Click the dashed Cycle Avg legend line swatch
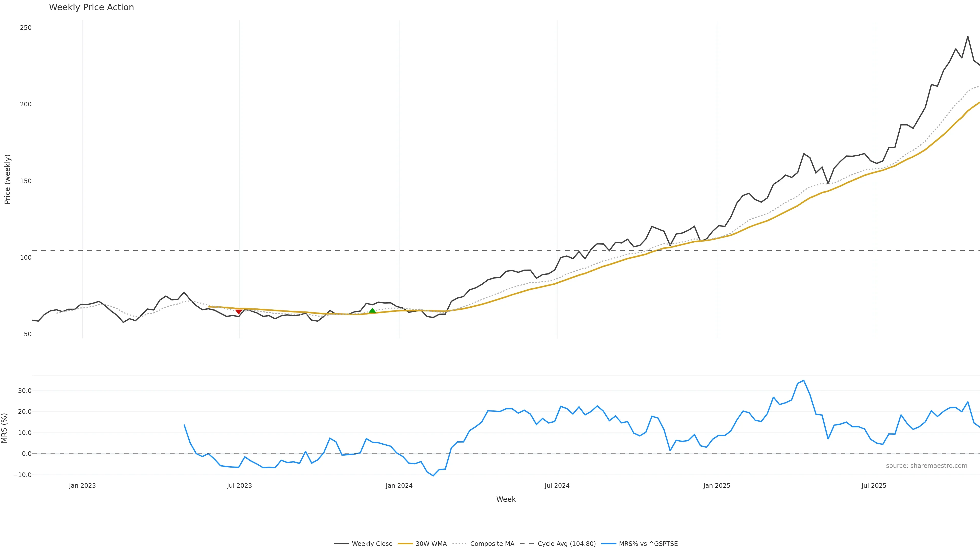Viewport: 980px width, 551px height. tap(527, 544)
